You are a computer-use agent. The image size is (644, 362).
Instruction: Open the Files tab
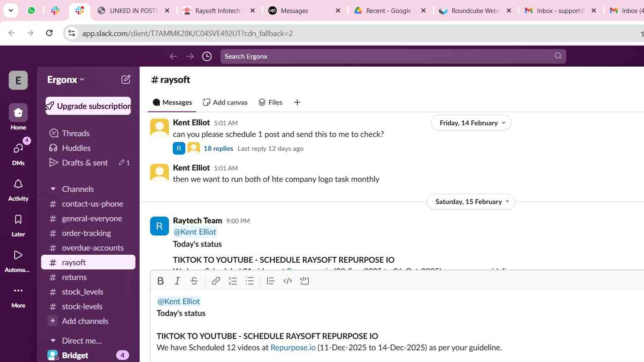[x=270, y=102]
